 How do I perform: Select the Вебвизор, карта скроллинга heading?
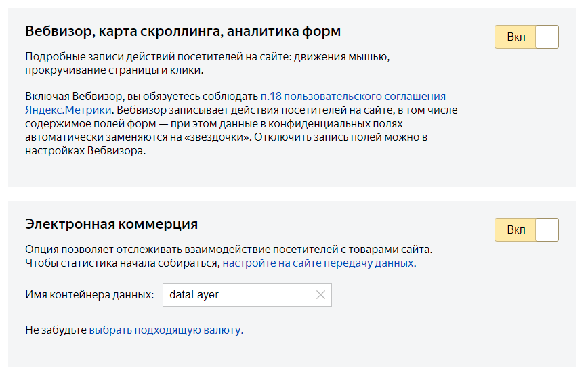point(183,31)
